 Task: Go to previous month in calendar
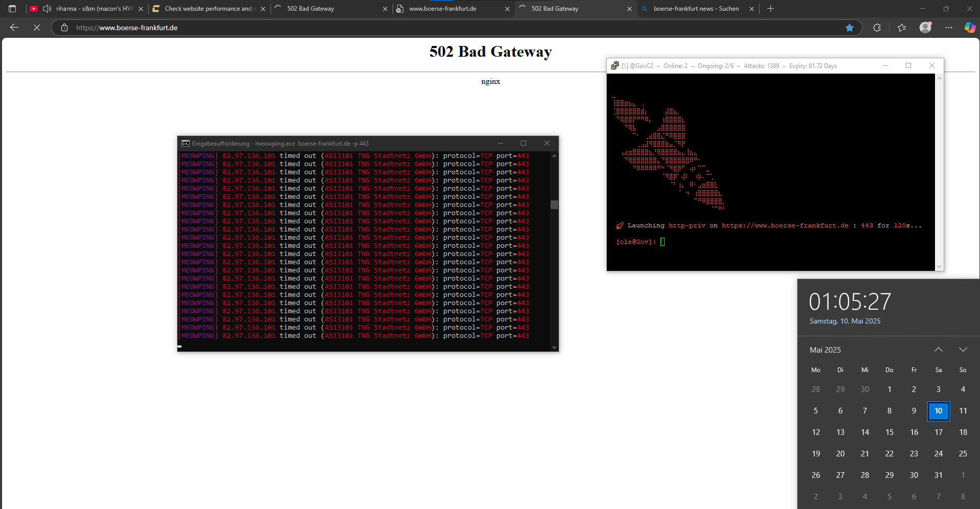939,350
